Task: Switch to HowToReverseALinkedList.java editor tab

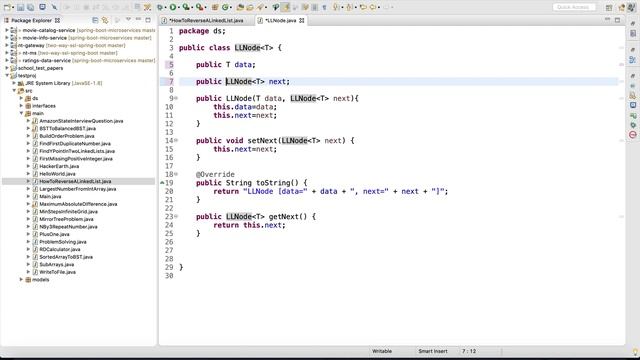Action: [x=206, y=20]
